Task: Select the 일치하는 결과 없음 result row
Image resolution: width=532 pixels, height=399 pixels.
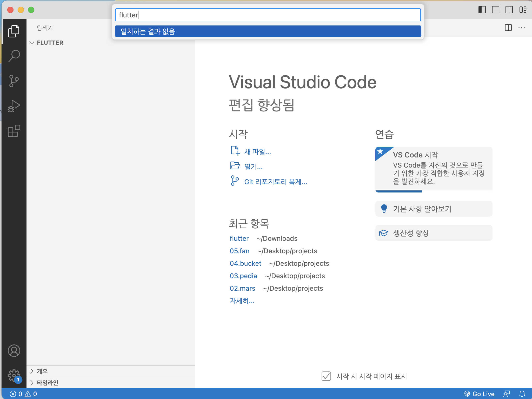Action: [x=268, y=31]
